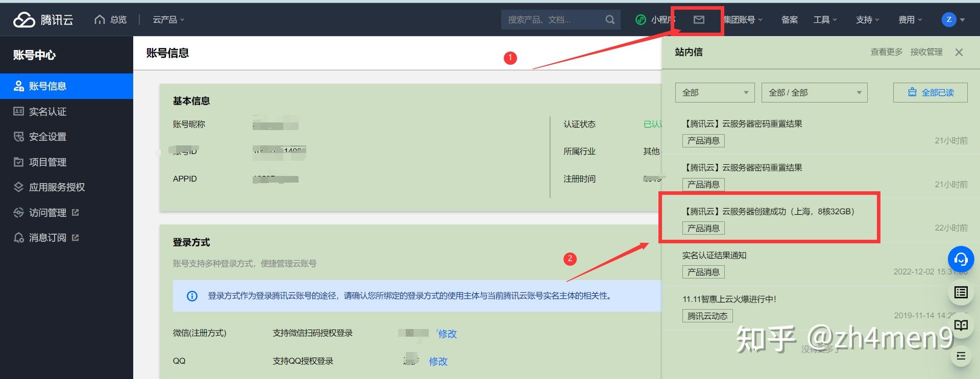Screen dimensions: 980x379
Task: Open the 总览 home overview
Action: 111,19
